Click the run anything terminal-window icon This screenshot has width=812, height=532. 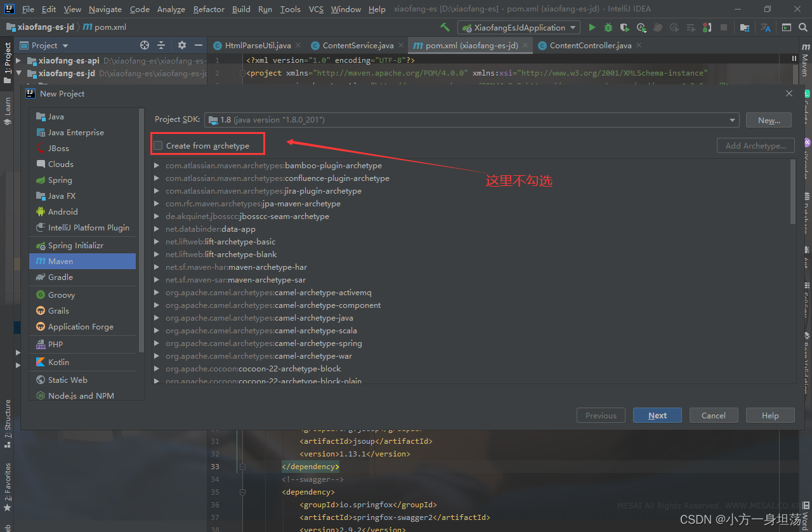787,27
